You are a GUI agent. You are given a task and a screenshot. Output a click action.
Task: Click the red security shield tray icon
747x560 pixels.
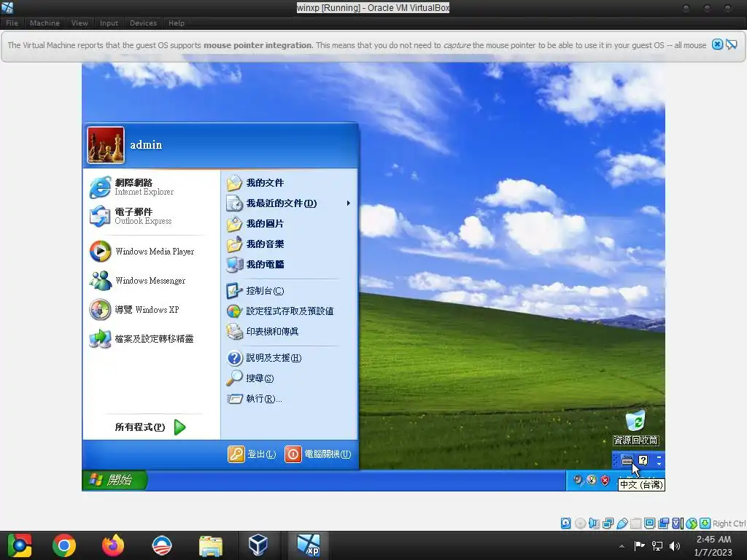coord(605,480)
